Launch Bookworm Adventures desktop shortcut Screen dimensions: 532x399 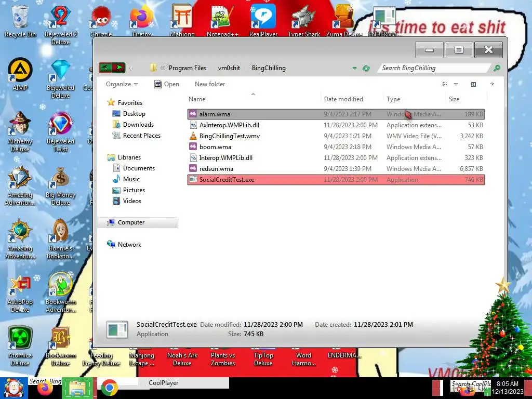pos(60,293)
